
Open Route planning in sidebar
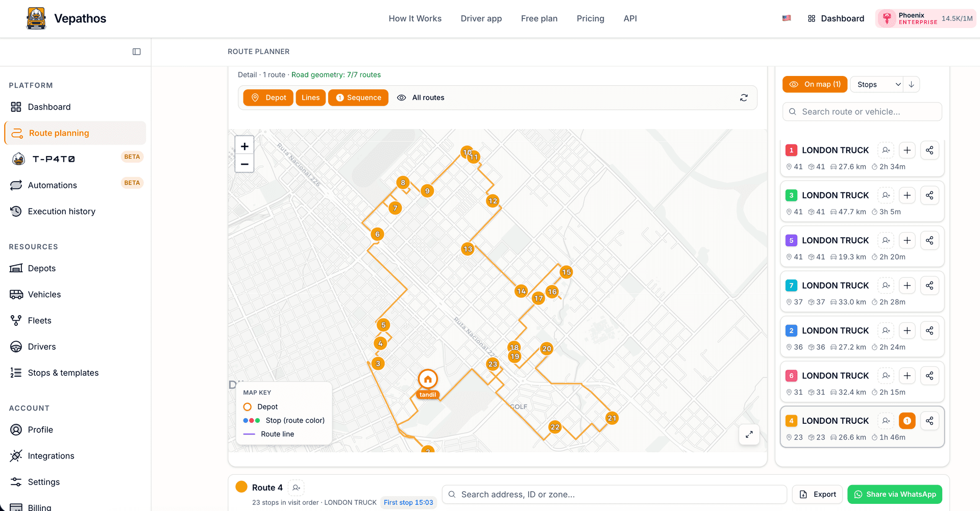pyautogui.click(x=75, y=133)
